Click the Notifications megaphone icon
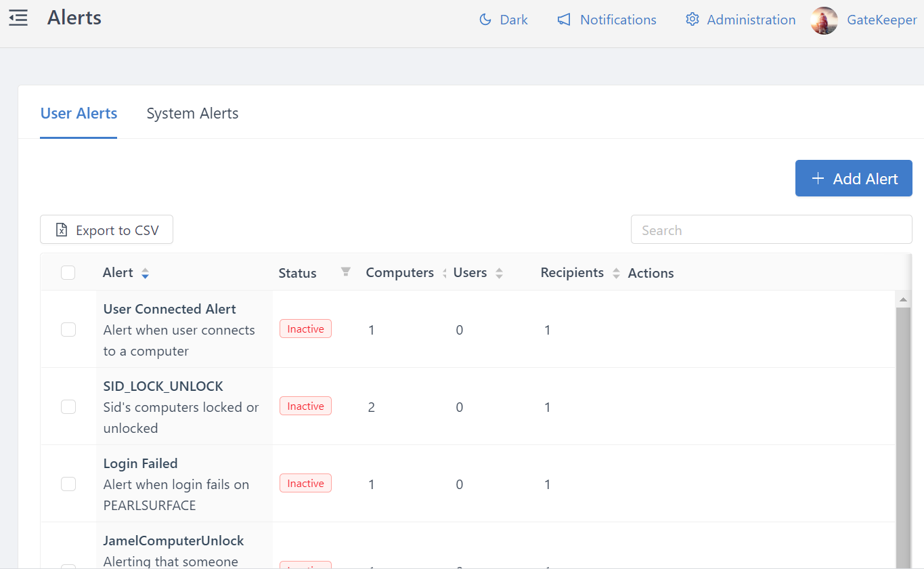The width and height of the screenshot is (924, 569). point(564,20)
